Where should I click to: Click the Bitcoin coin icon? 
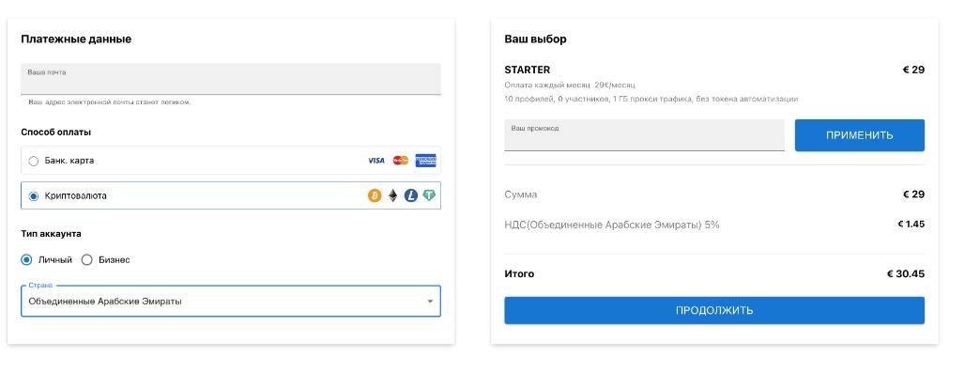375,195
